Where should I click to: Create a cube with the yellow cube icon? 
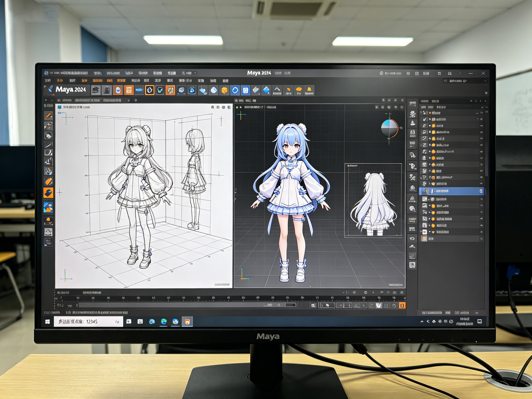(224, 90)
